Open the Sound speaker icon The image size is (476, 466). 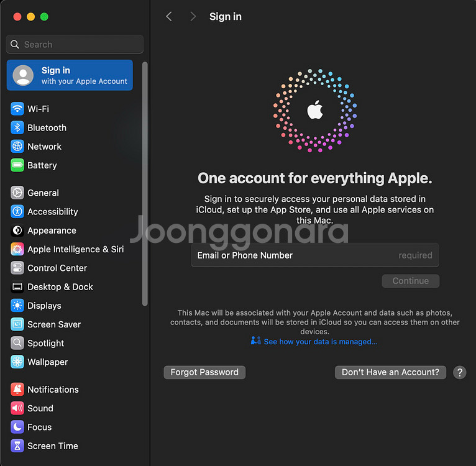[x=17, y=408]
